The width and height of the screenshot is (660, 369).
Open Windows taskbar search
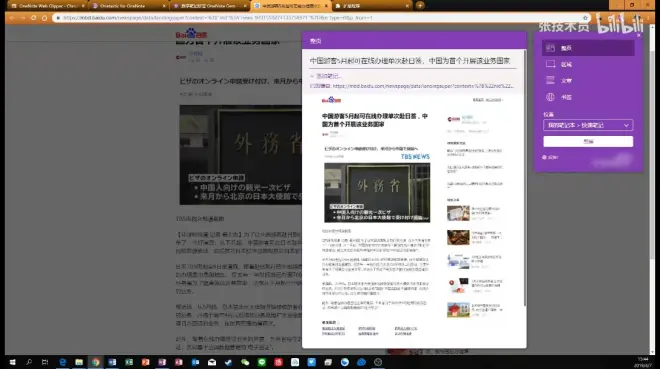(29, 362)
